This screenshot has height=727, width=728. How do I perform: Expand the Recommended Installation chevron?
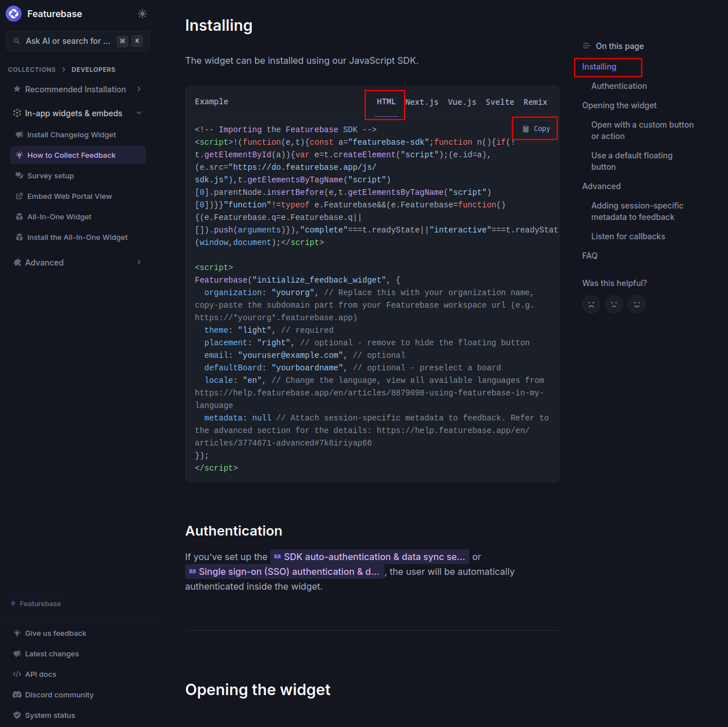point(139,89)
